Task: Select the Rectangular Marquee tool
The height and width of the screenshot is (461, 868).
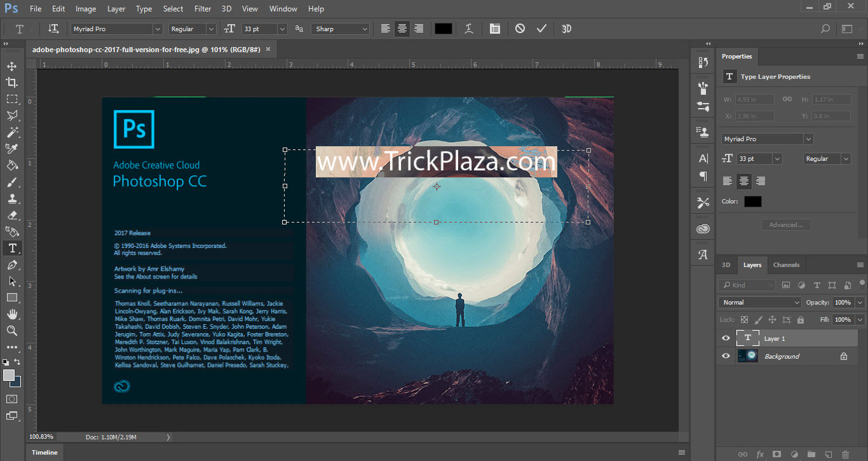Action: [x=11, y=99]
